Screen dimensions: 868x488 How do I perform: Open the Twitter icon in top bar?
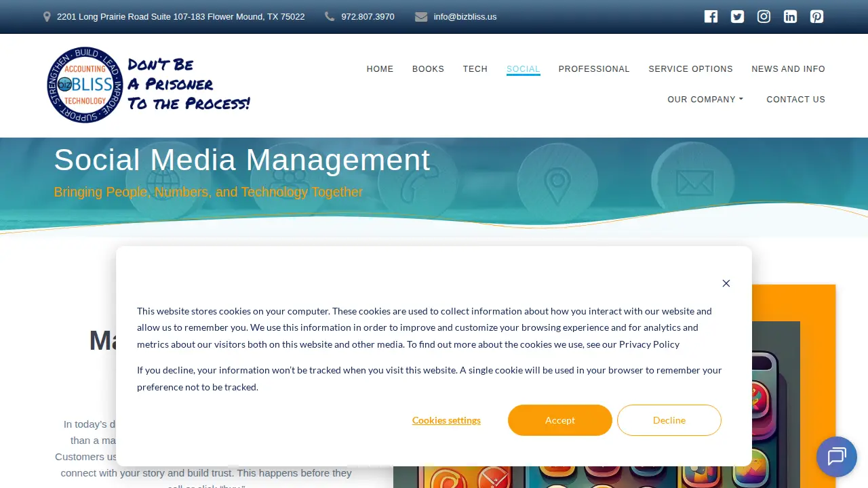737,17
